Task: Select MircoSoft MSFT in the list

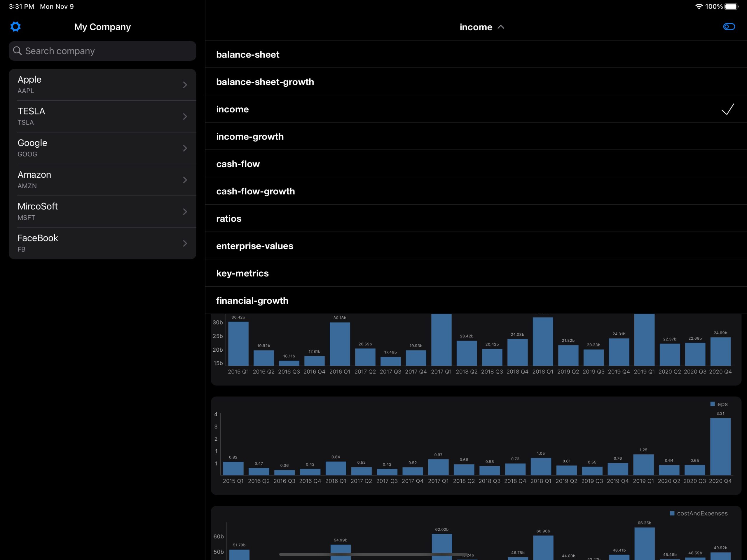Action: (102, 212)
